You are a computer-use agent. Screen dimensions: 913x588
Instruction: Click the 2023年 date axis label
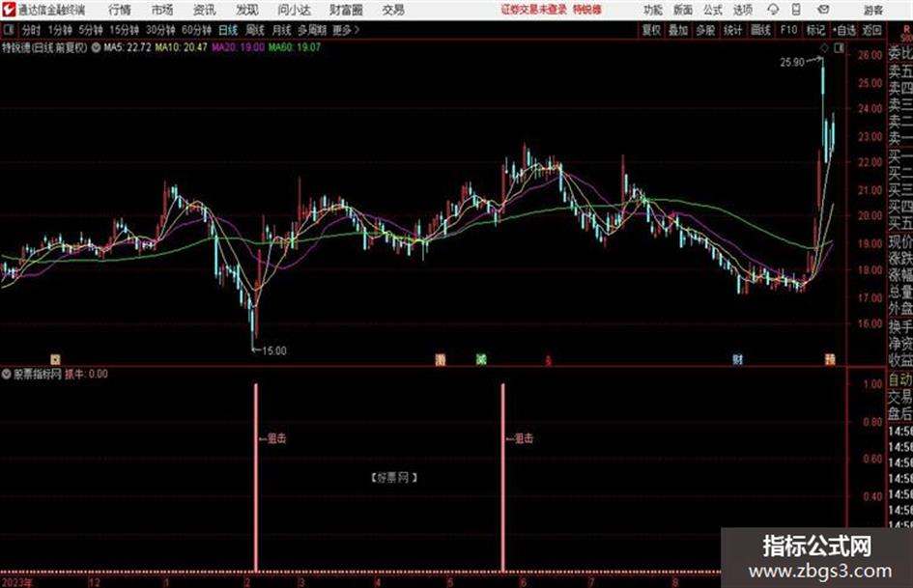tap(16, 582)
